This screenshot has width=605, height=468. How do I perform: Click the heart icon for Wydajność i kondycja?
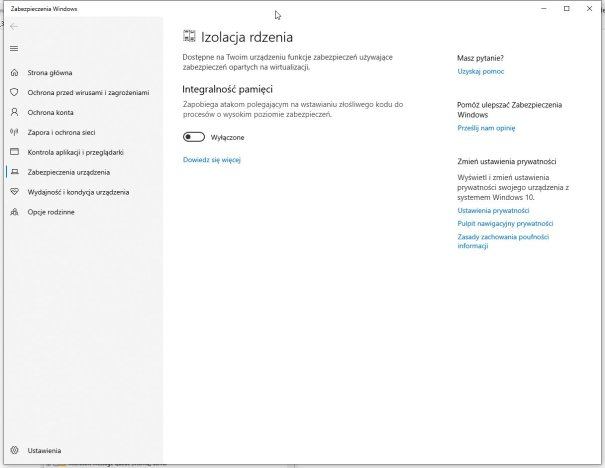14,192
